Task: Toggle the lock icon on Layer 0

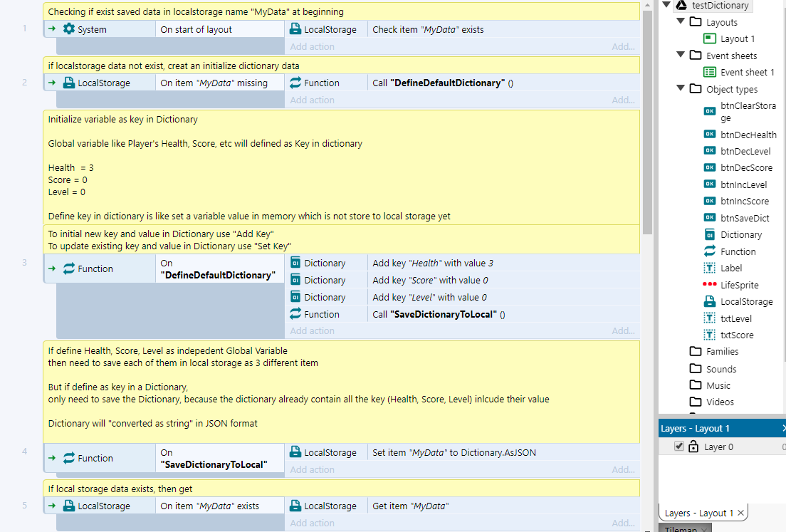Action: tap(693, 447)
